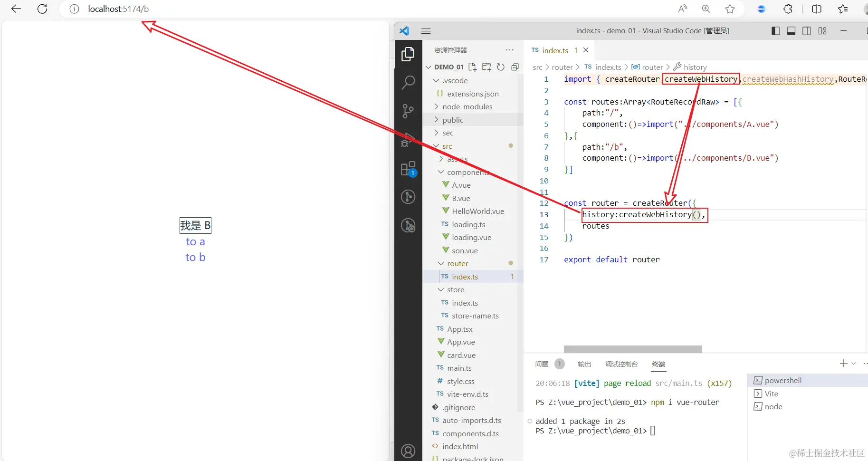Open the VS Code hamburger menu
This screenshot has width=868, height=461.
426,31
